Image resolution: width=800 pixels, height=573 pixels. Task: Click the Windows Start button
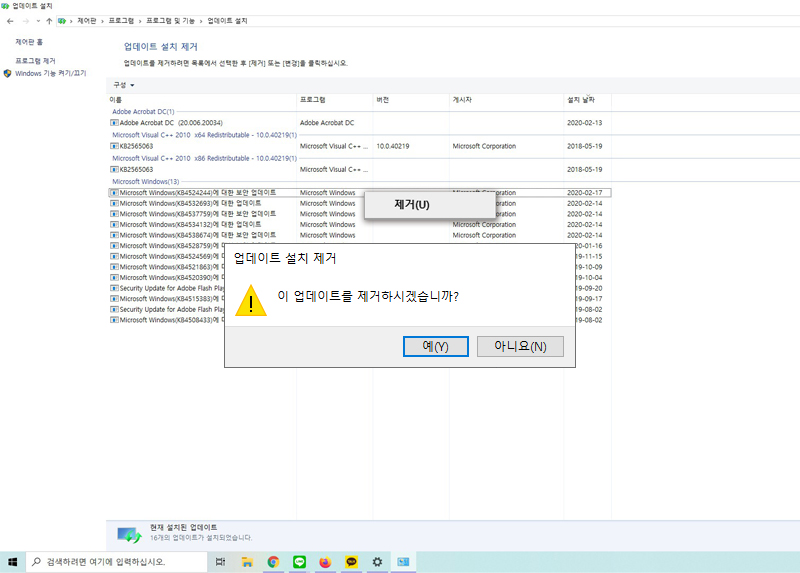pos(13,562)
